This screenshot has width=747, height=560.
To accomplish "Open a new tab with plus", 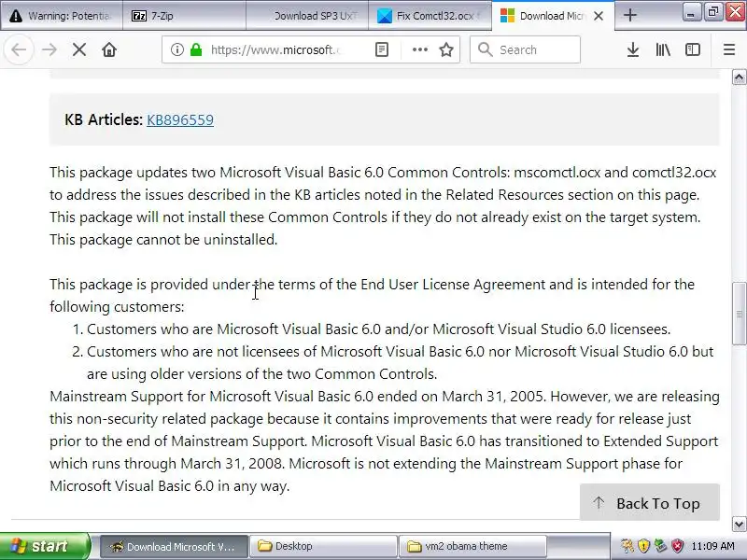I will click(629, 15).
